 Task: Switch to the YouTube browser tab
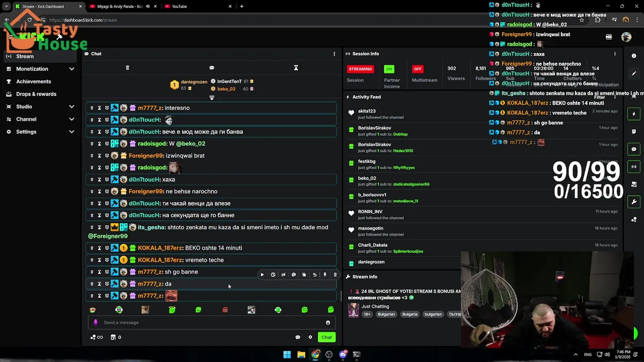(199, 7)
